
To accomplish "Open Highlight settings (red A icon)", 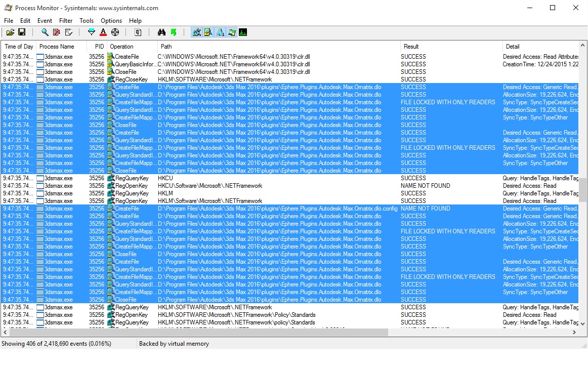I will pyautogui.click(x=103, y=32).
